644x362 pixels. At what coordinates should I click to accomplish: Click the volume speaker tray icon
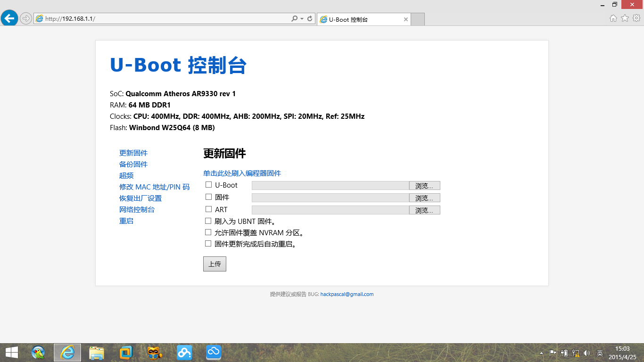[x=587, y=353]
